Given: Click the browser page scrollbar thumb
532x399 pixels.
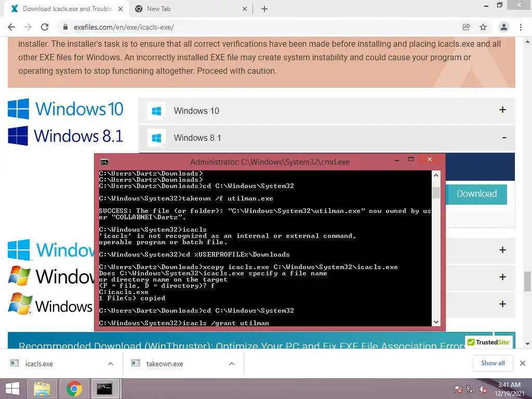Looking at the screenshot, I should pos(527,282).
